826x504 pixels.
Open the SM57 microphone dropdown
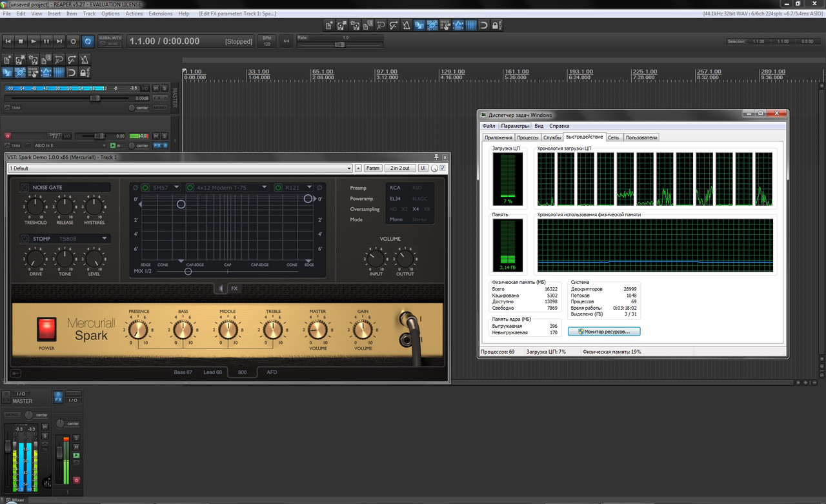click(177, 188)
